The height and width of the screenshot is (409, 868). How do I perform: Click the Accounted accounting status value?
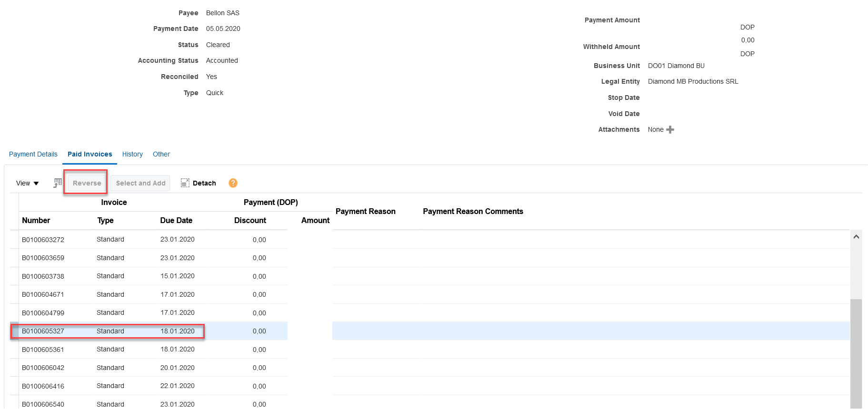pyautogui.click(x=222, y=60)
